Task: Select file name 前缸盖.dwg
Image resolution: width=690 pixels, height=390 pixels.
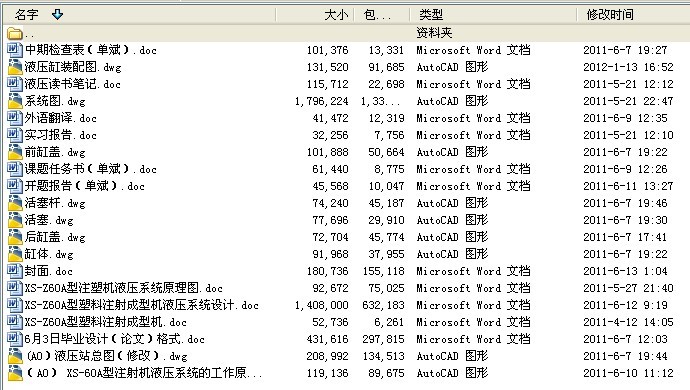Action: 55,152
